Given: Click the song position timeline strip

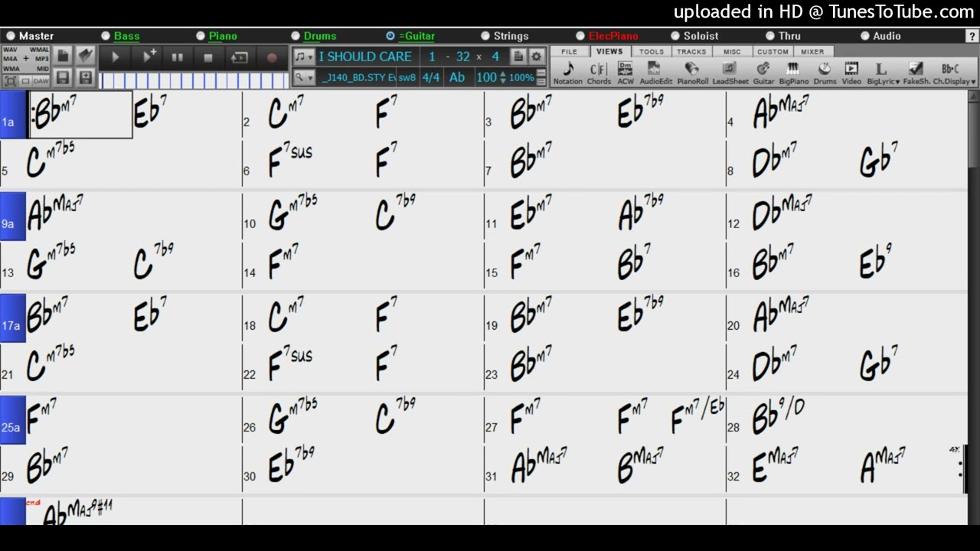Looking at the screenshot, I should point(194,80).
